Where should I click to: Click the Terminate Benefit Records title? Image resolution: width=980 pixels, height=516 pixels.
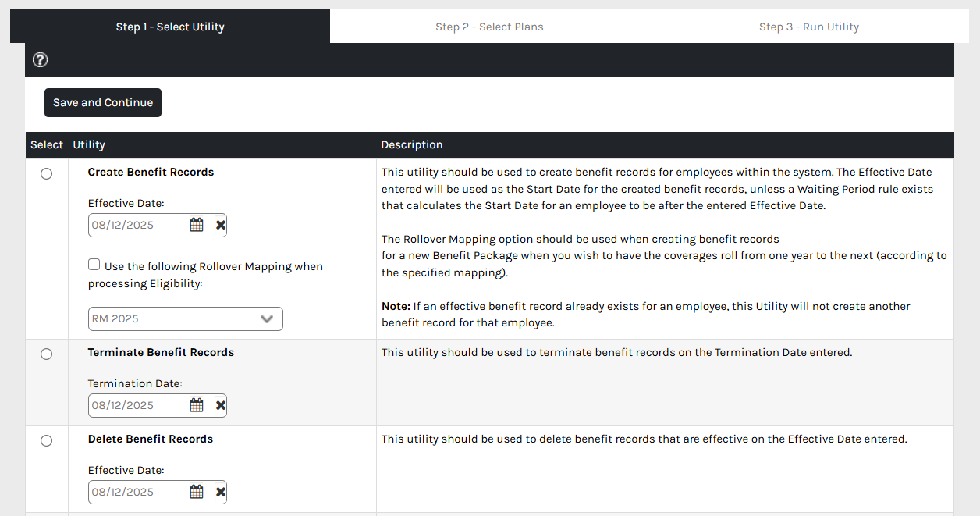pyautogui.click(x=161, y=352)
